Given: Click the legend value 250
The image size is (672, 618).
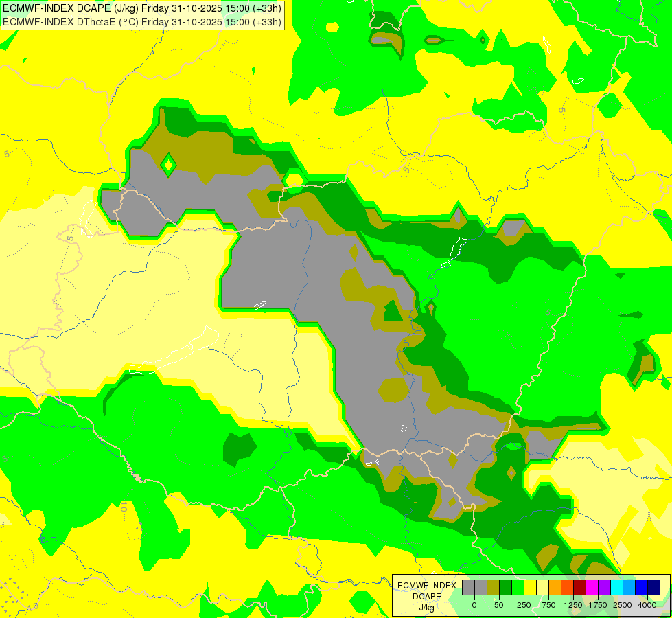Looking at the screenshot, I should tap(524, 605).
